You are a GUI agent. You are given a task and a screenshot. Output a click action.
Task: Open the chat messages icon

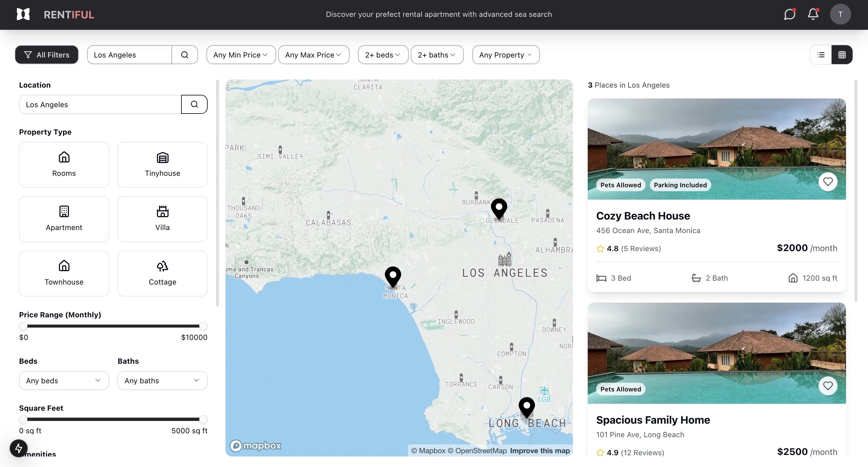click(790, 14)
